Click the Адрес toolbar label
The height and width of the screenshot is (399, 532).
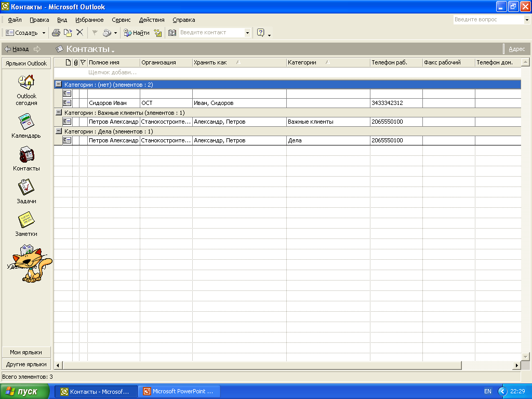[x=517, y=49]
